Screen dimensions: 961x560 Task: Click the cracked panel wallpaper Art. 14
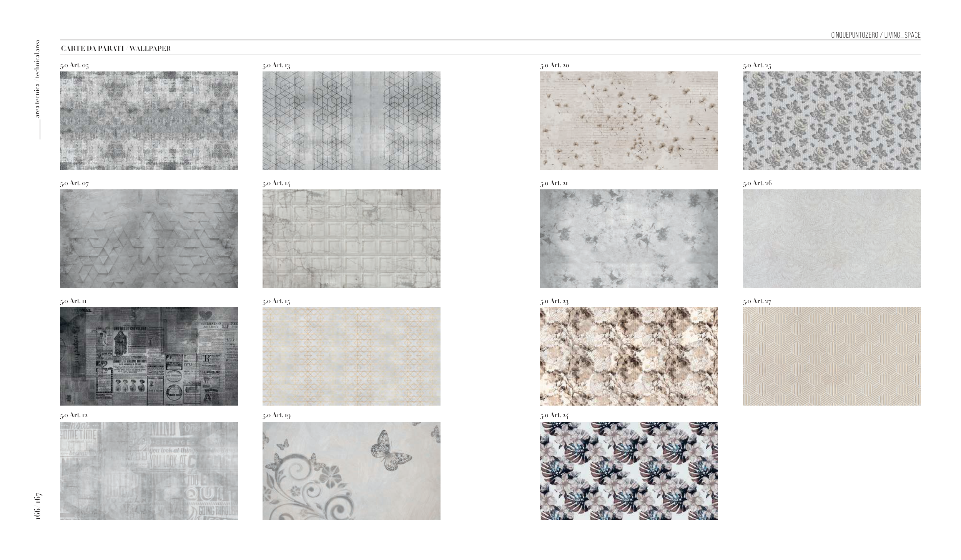(x=351, y=238)
